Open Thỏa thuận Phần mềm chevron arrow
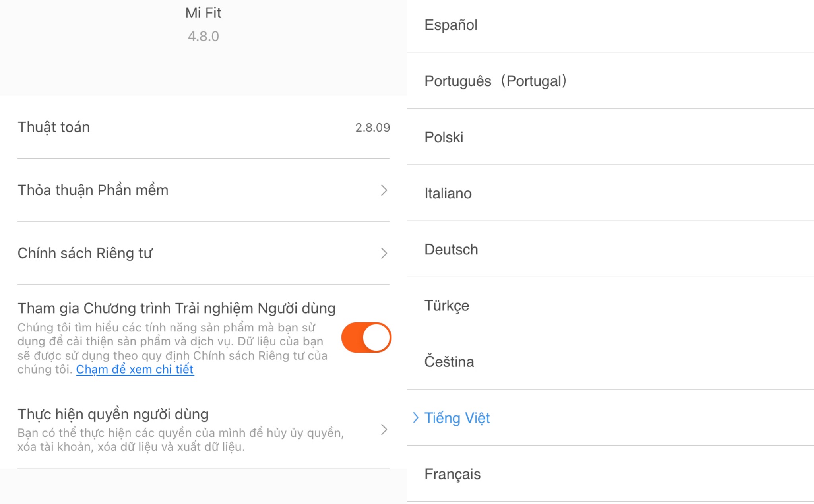This screenshot has height=504, width=814. [x=384, y=190]
